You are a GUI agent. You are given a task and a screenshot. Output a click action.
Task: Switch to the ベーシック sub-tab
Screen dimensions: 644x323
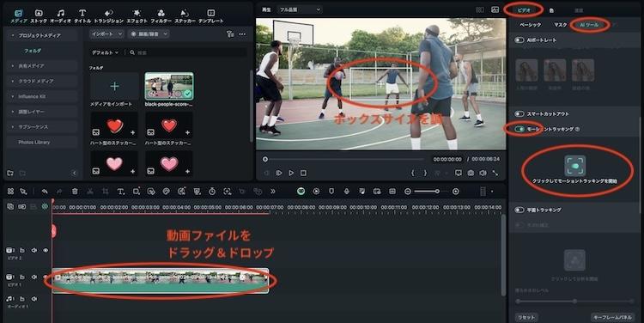coord(530,25)
